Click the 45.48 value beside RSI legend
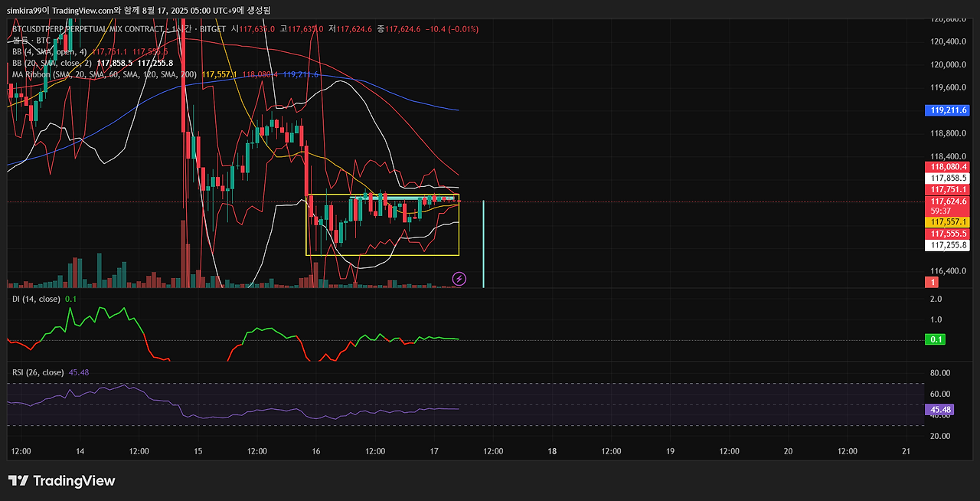Image resolution: width=980 pixels, height=501 pixels. pos(79,372)
